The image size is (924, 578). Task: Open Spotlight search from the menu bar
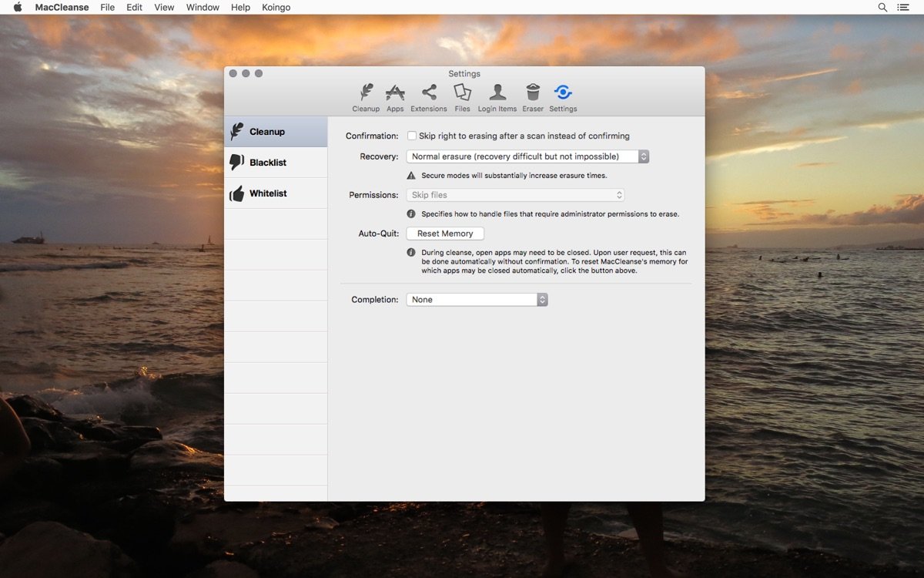[882, 7]
